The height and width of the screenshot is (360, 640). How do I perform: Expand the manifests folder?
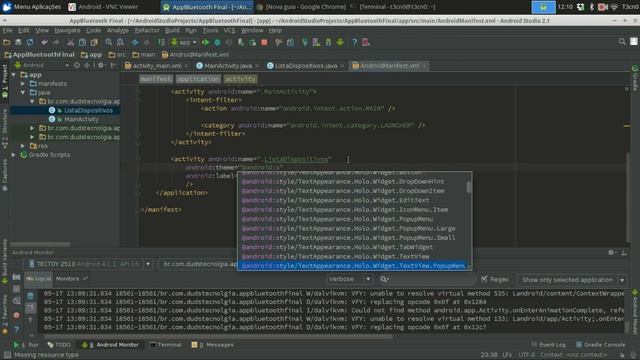(23, 84)
